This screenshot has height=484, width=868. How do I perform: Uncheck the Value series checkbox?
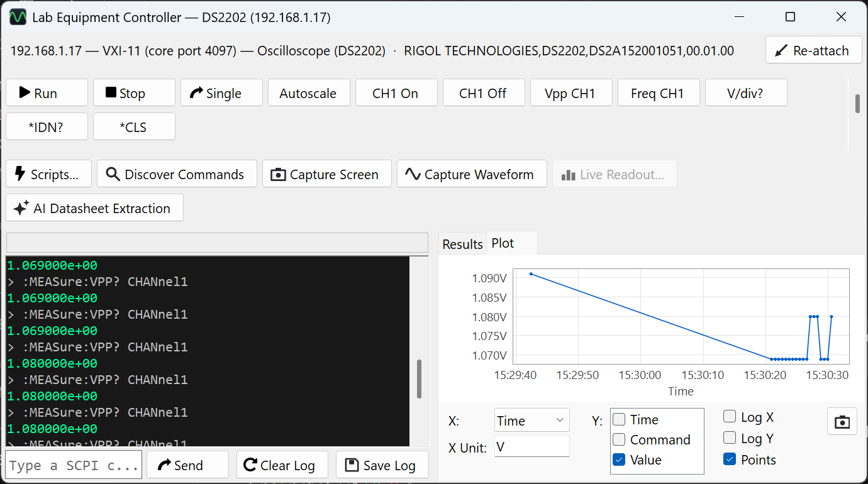(619, 460)
